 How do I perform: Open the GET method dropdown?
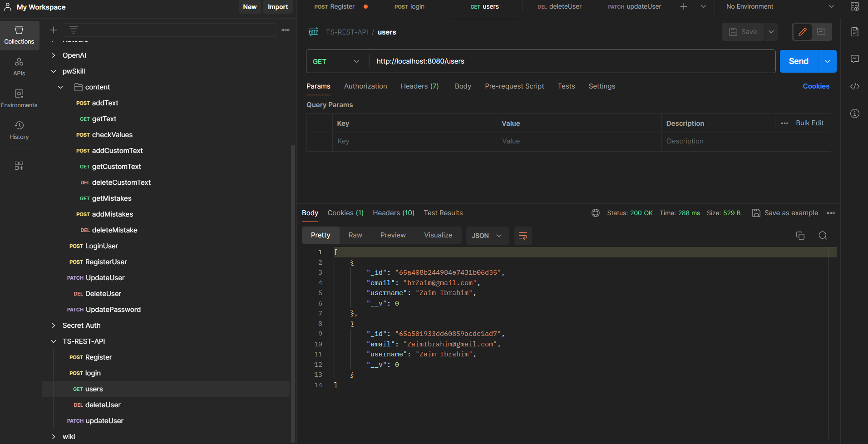(x=336, y=61)
